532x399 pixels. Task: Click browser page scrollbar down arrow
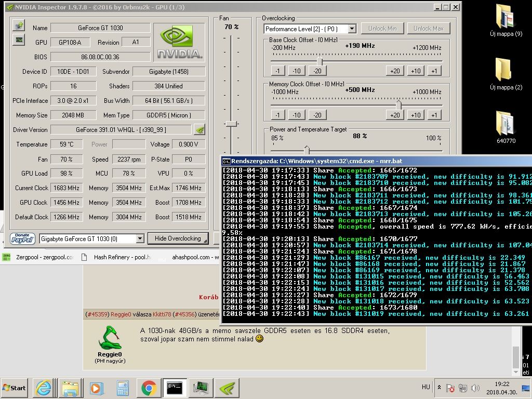pyautogui.click(x=516, y=372)
